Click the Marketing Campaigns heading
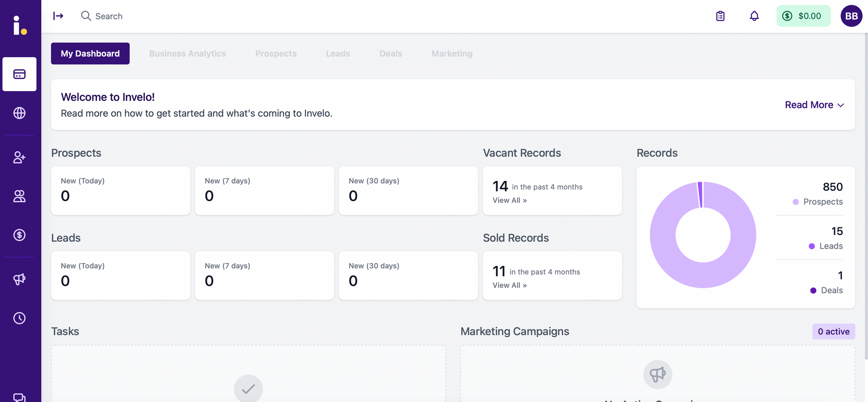This screenshot has width=868, height=402. click(515, 331)
